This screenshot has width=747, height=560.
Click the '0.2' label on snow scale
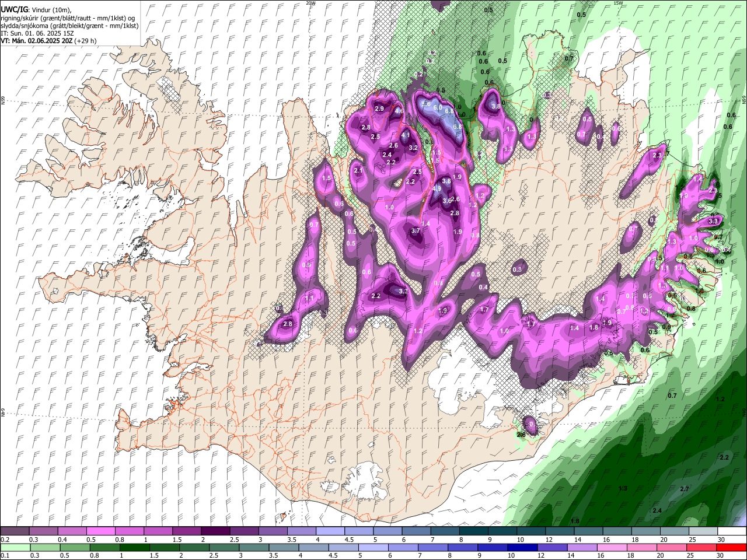[5, 540]
